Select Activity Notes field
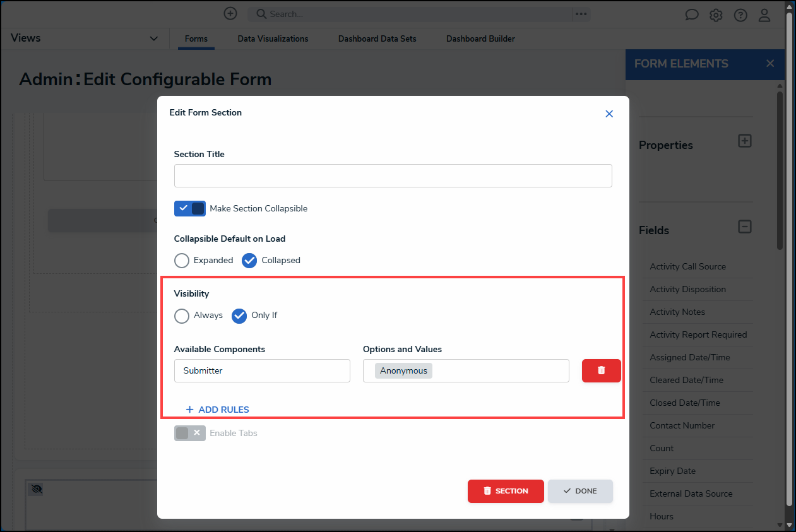 677,312
